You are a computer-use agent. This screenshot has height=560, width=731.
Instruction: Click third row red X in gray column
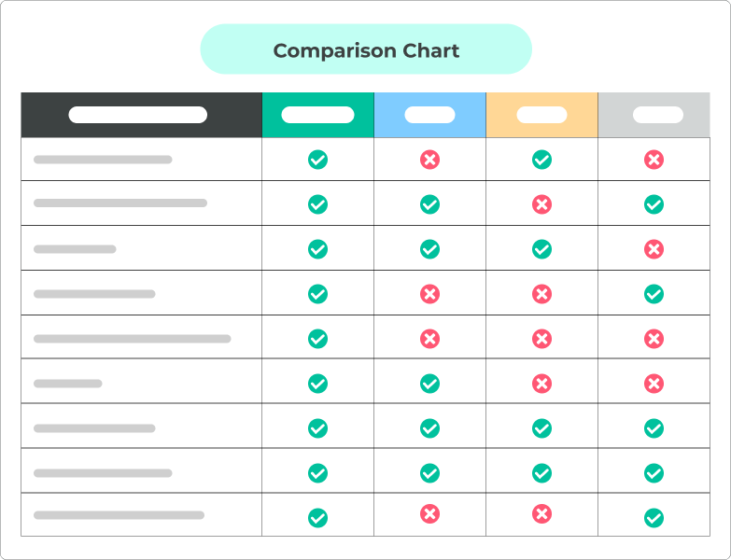click(654, 249)
